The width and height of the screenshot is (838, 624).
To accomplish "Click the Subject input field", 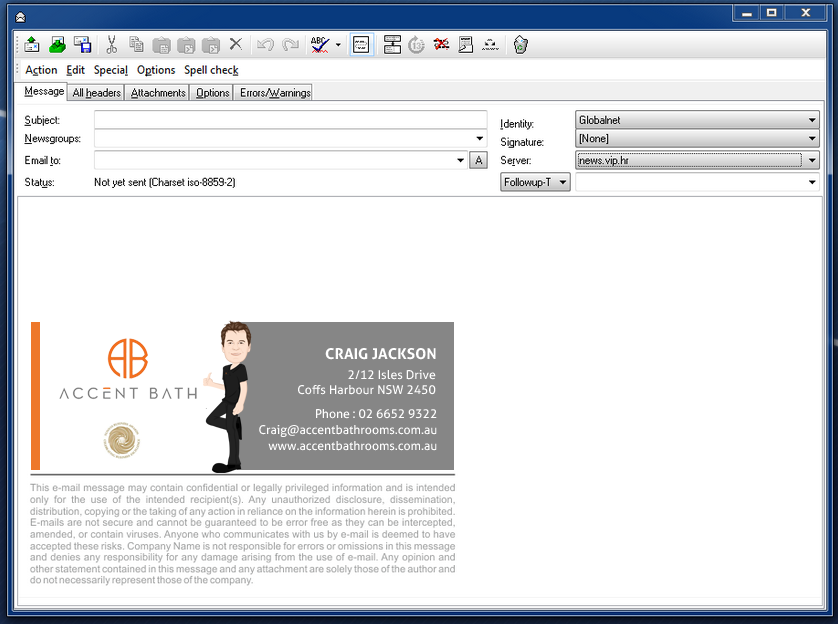I will pos(291,120).
